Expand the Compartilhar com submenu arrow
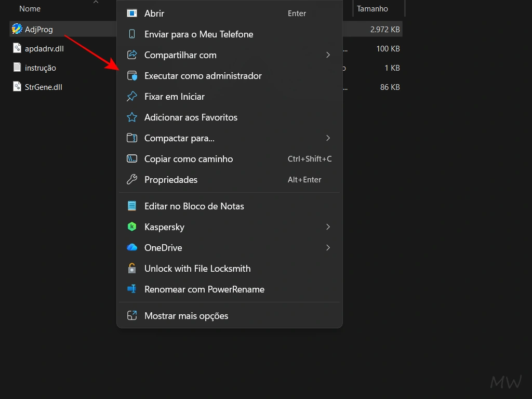 (x=328, y=55)
